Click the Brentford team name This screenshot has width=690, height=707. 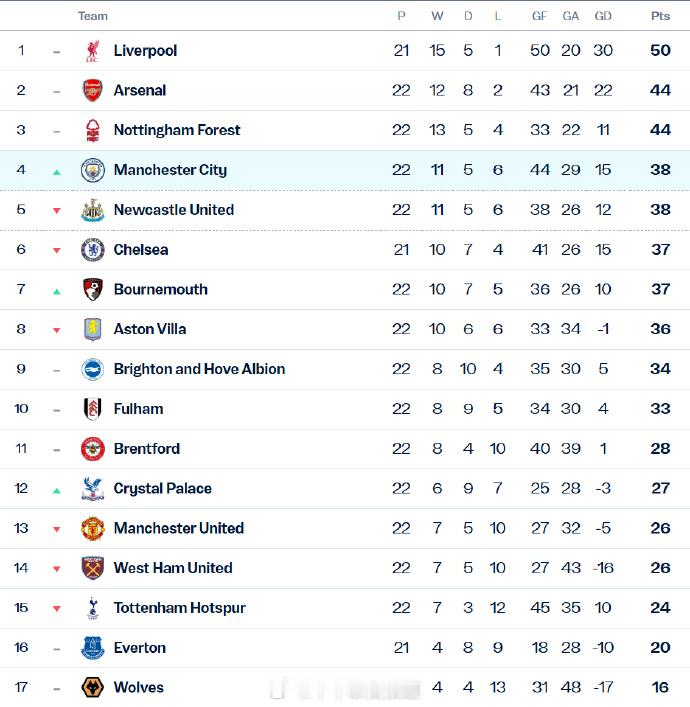point(147,449)
